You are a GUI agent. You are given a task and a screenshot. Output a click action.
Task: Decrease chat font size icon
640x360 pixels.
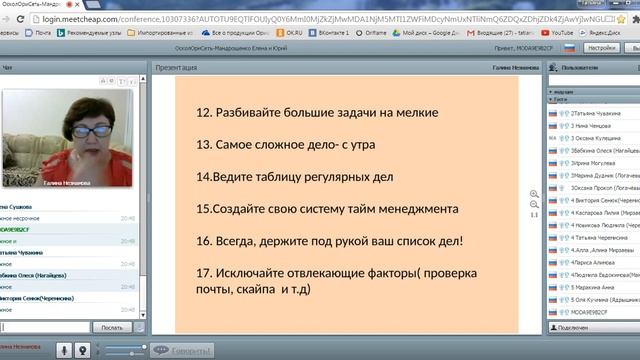pyautogui.click(x=132, y=82)
